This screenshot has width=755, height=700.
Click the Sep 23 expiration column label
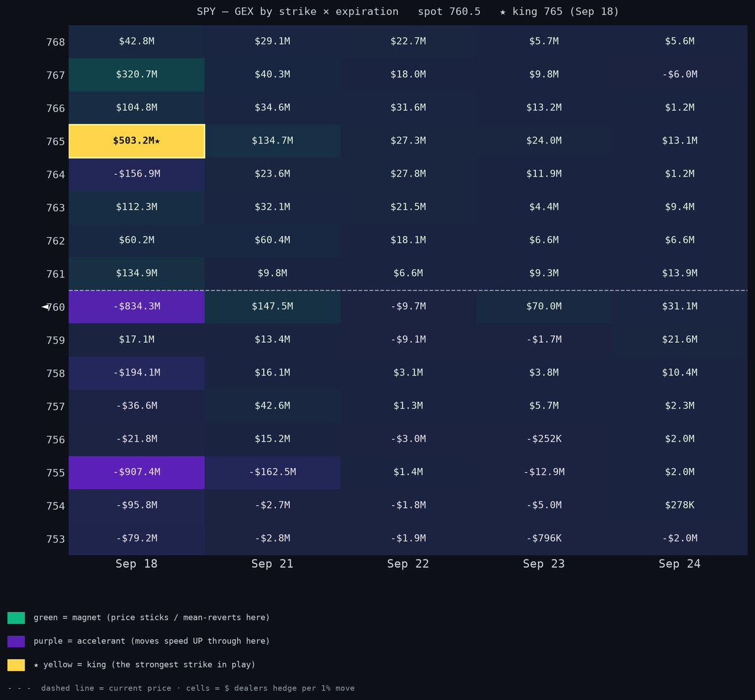[x=544, y=564]
